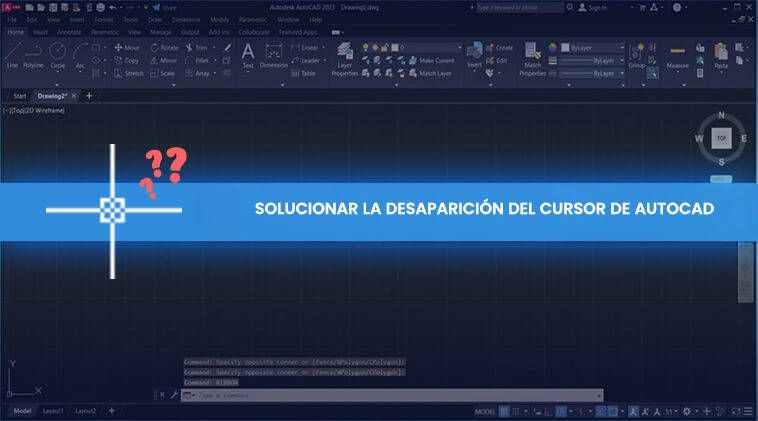Activate the Rotate command
Image resolution: width=758 pixels, height=421 pixels.
164,47
